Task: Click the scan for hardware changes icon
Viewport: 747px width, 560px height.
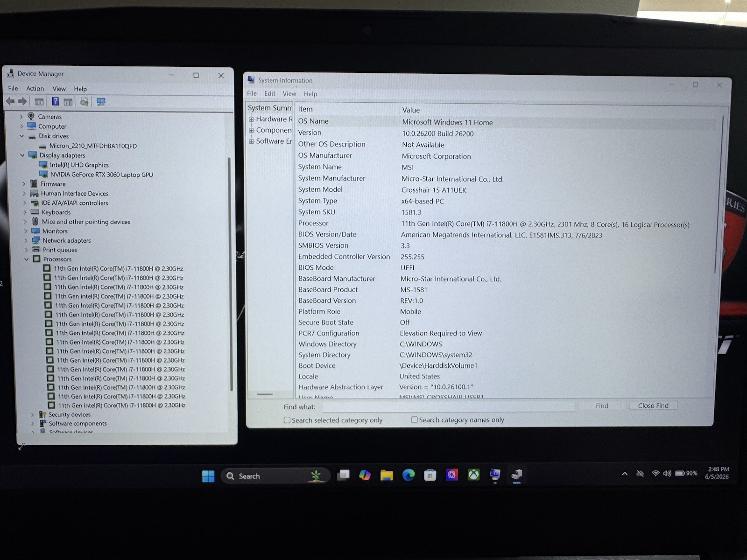Action: point(101,102)
